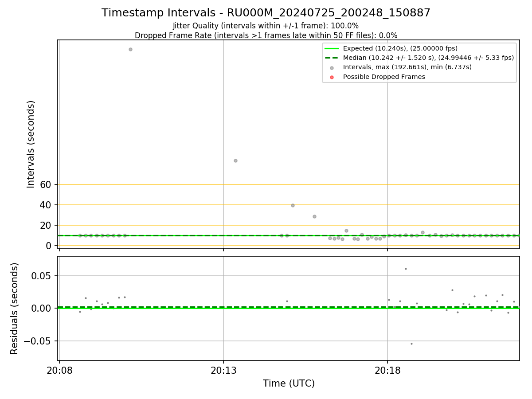The height and width of the screenshot is (399, 532).
Task: Click the '20:08' x-axis tick label
Action: 59,370
